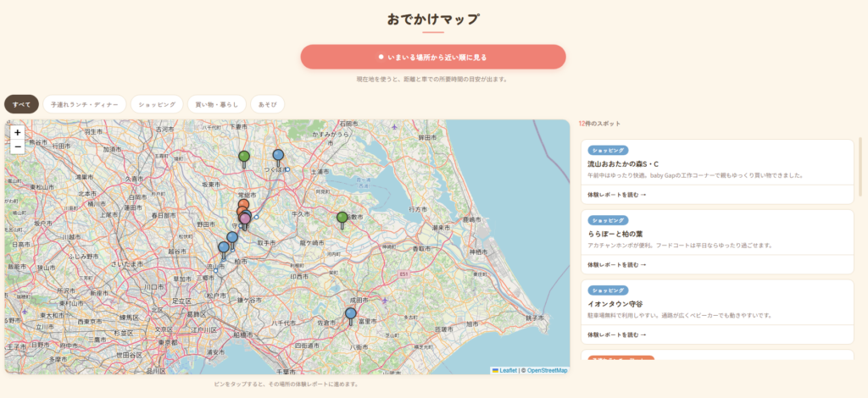
Task: Zoom out the map with minus button
Action: coord(18,146)
